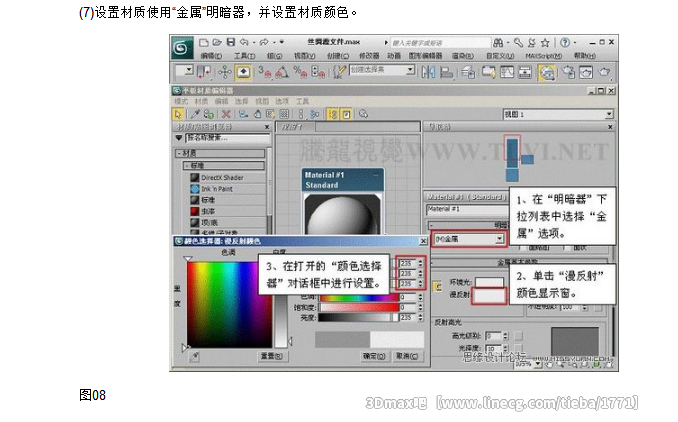The image size is (678, 422).
Task: Use the color selector eyedropper icon
Action: click(194, 357)
